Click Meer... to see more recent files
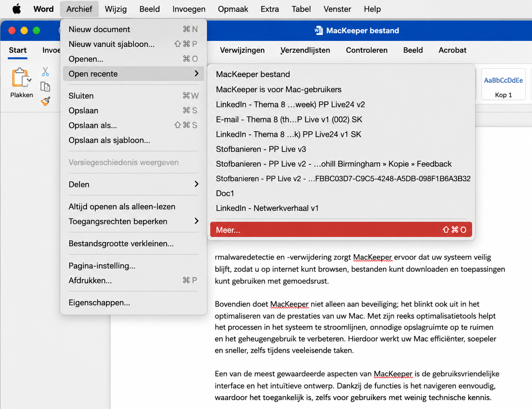 [341, 230]
